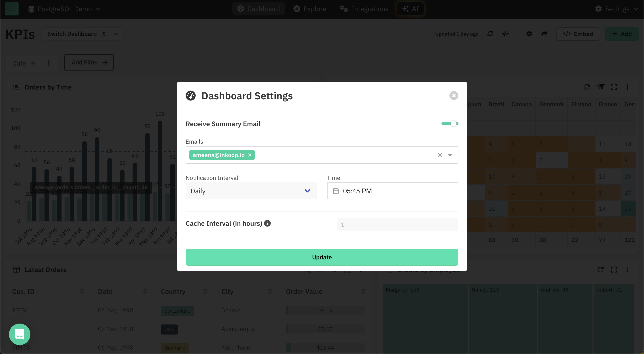
Task: Open the Explore tab
Action: [x=310, y=9]
